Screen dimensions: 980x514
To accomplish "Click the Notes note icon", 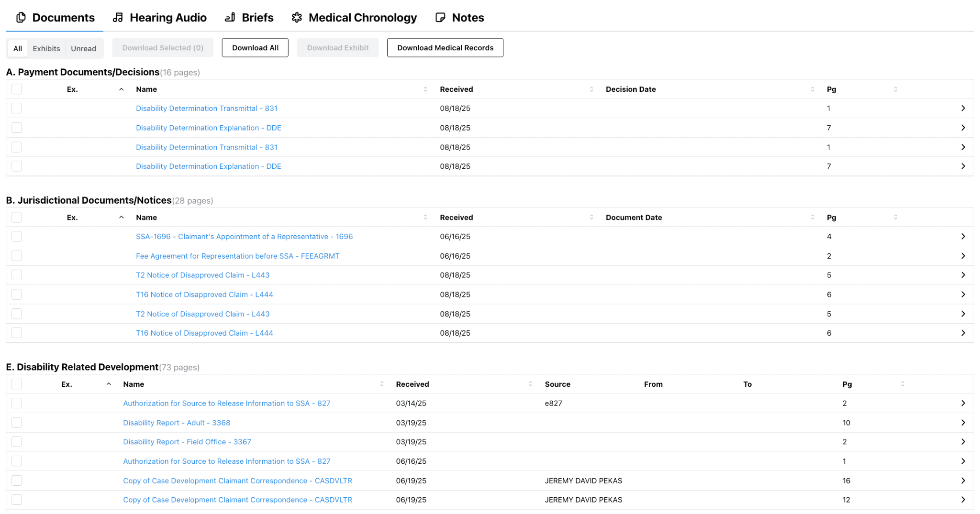I will tap(440, 17).
